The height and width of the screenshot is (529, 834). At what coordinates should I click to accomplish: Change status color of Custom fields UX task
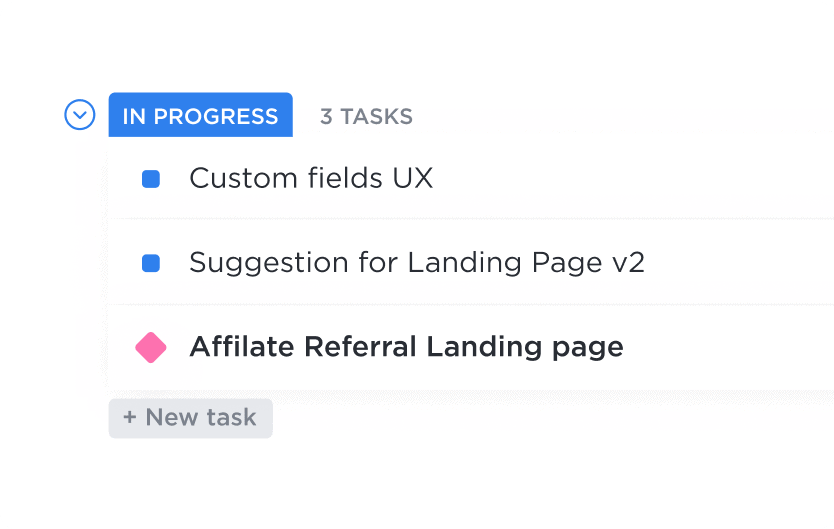point(151,179)
